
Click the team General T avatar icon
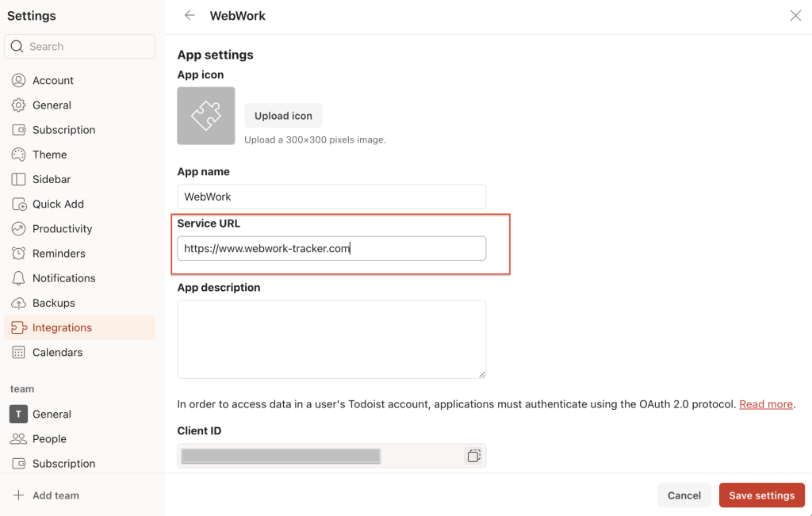18,414
